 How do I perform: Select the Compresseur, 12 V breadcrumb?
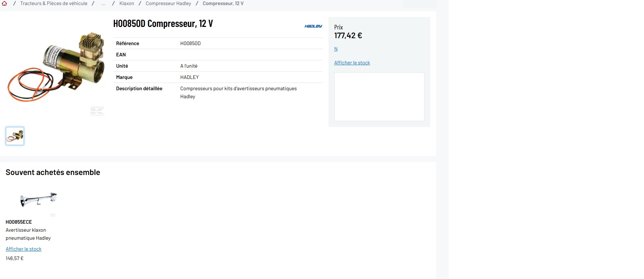(x=223, y=3)
